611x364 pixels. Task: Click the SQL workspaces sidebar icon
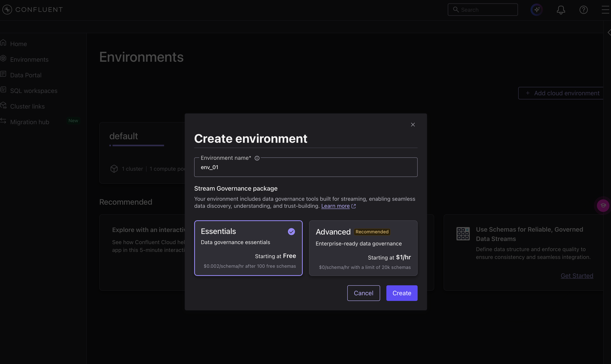(3, 89)
